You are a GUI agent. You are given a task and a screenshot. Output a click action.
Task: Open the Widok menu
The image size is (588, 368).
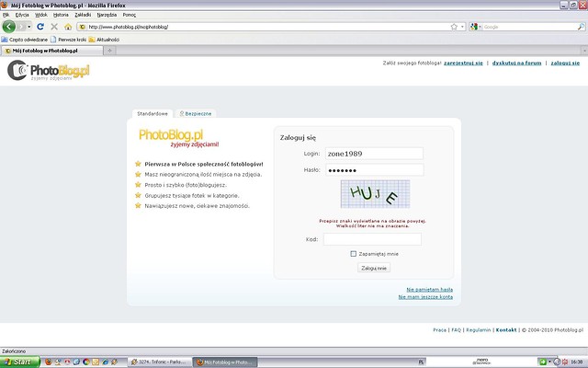pos(40,15)
